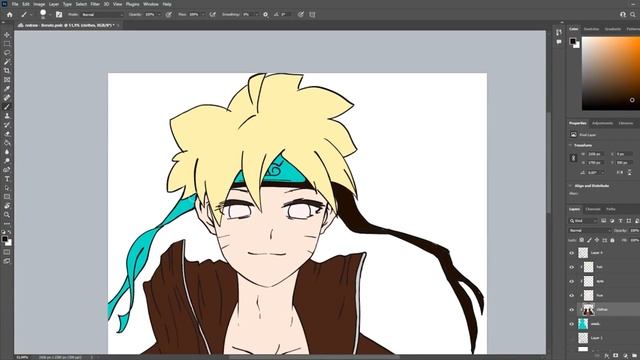
Task: Select the Eraser tool
Action: coord(7,133)
